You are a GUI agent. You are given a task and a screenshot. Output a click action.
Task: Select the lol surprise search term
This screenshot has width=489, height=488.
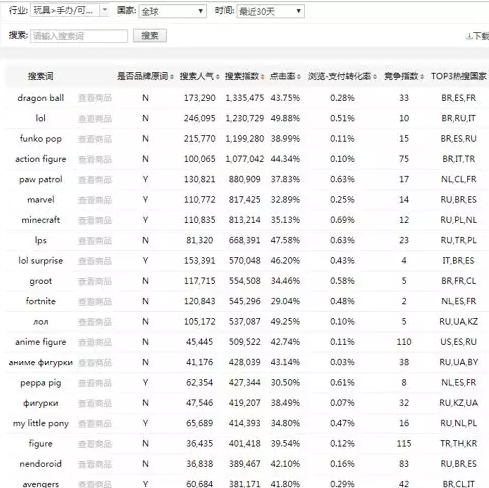point(41,261)
